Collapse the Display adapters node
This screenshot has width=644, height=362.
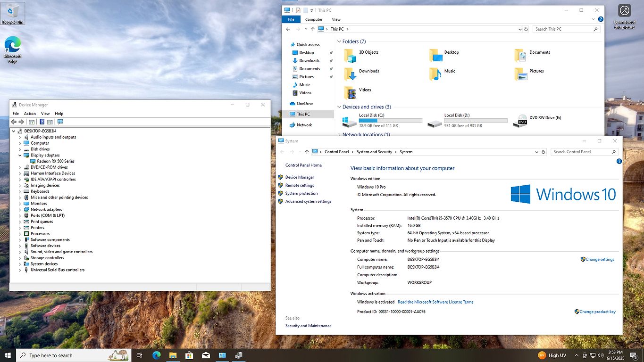[20, 155]
